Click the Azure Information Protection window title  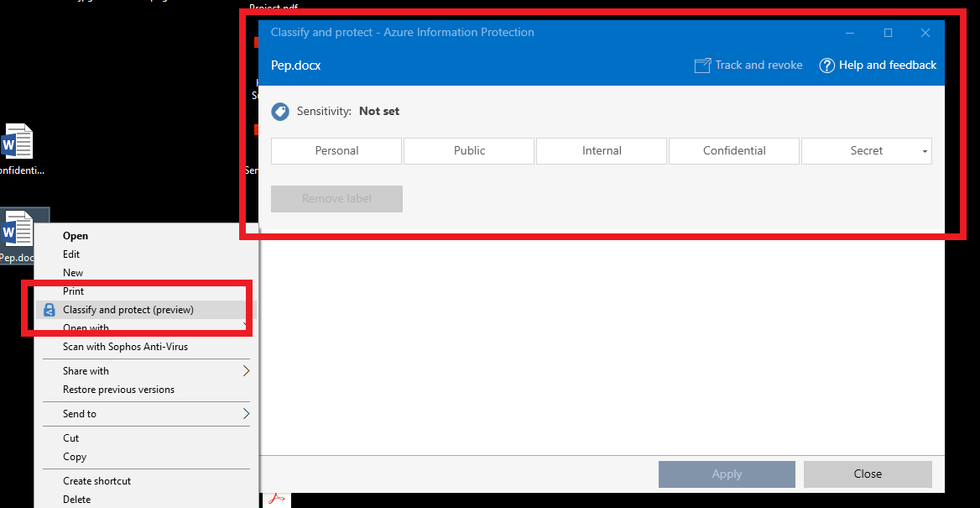403,33
